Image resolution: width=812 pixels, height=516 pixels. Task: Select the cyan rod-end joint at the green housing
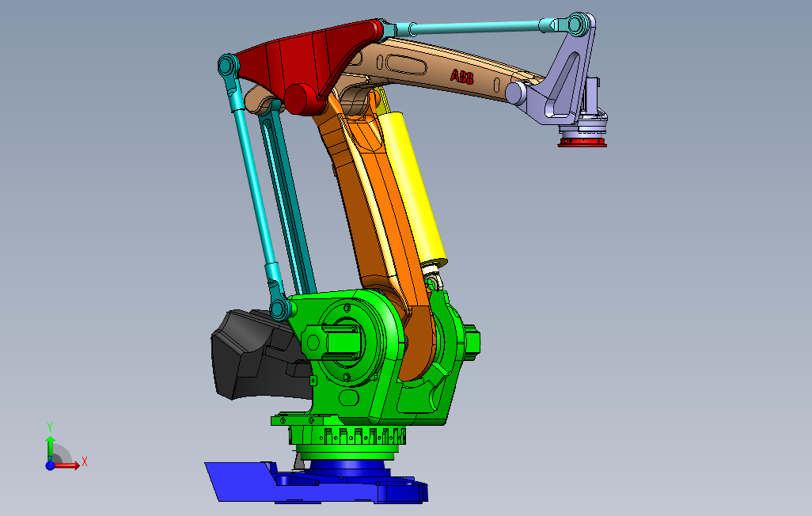pos(282,309)
